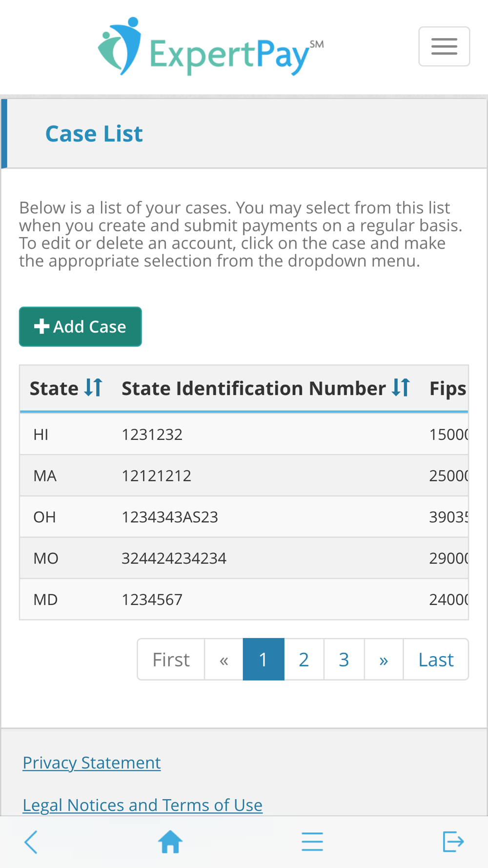Select the MO case 324424234234 row
This screenshot has width=488, height=868.
[x=244, y=558]
